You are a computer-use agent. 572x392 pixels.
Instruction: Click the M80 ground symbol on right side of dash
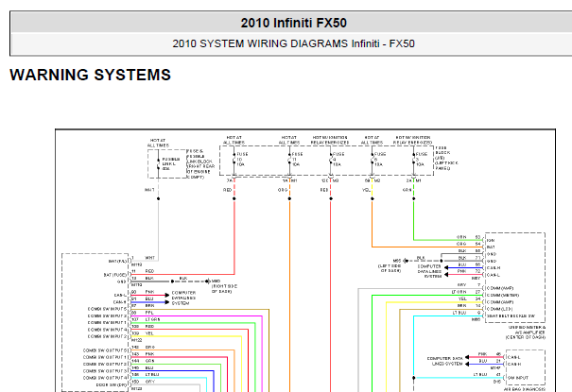pyautogui.click(x=208, y=281)
